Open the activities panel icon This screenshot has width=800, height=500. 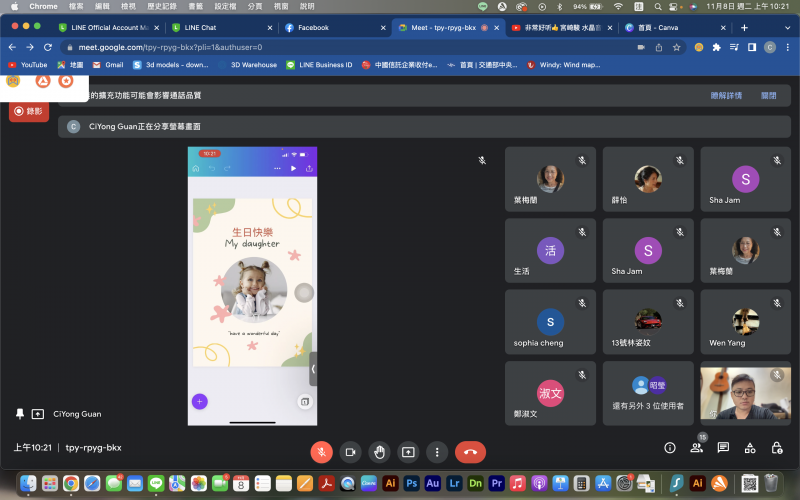click(x=749, y=448)
